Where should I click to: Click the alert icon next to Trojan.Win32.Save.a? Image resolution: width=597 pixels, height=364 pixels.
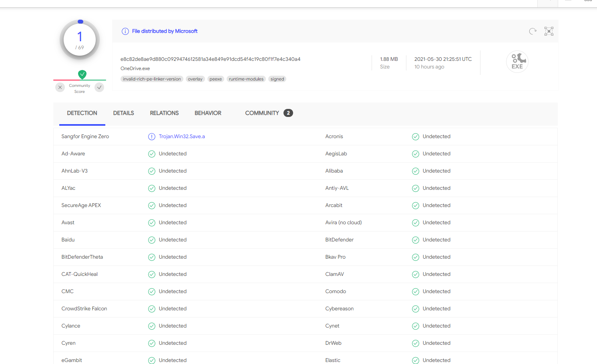point(152,137)
